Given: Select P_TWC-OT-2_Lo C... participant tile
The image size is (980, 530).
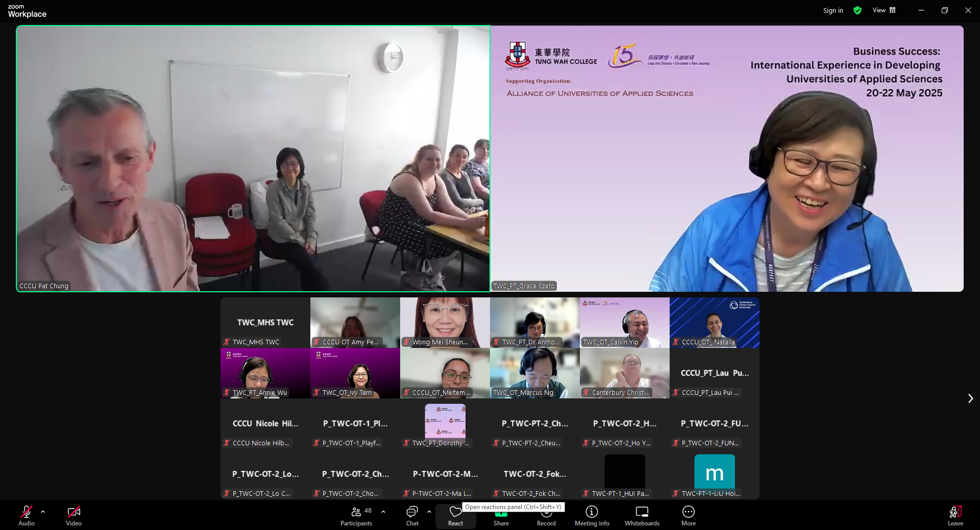Looking at the screenshot, I should point(265,474).
